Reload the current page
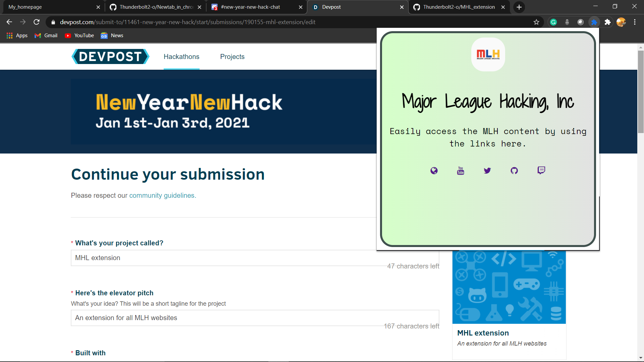 pyautogui.click(x=37, y=22)
